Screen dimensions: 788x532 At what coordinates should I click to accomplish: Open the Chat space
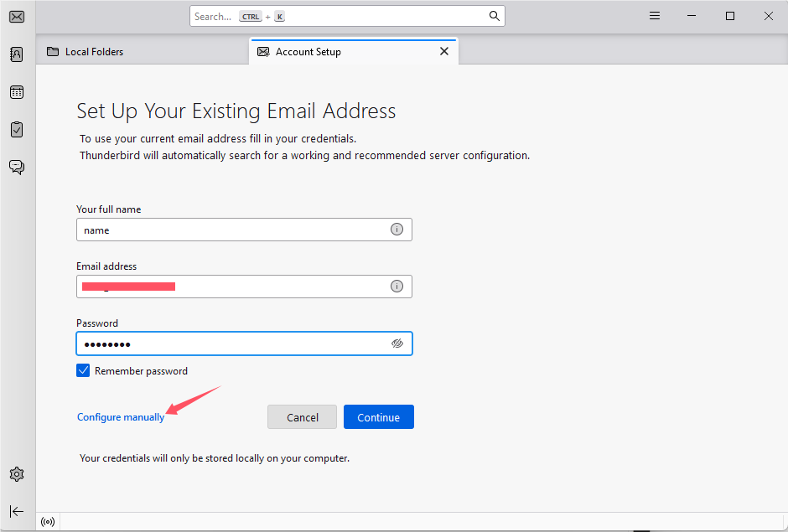click(16, 167)
